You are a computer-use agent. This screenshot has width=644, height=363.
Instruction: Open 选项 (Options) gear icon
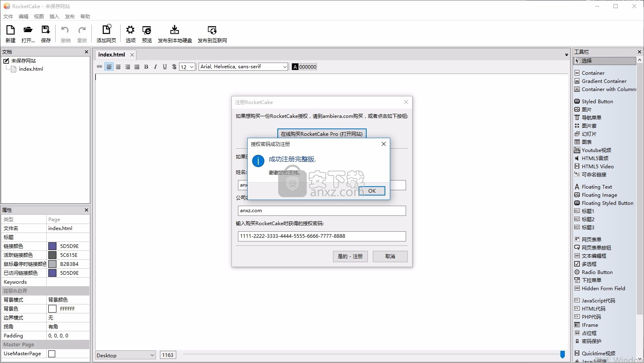tap(130, 30)
